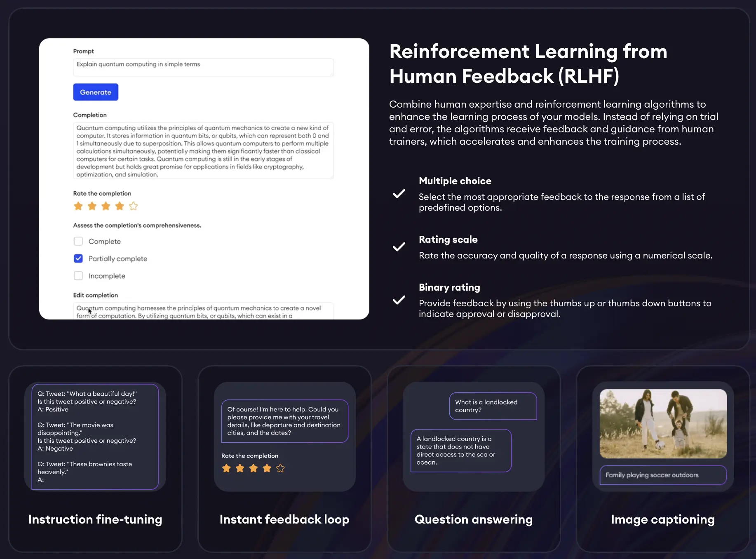Image resolution: width=756 pixels, height=559 pixels.
Task: Select the Family playing soccer outdoors caption
Action: (663, 475)
